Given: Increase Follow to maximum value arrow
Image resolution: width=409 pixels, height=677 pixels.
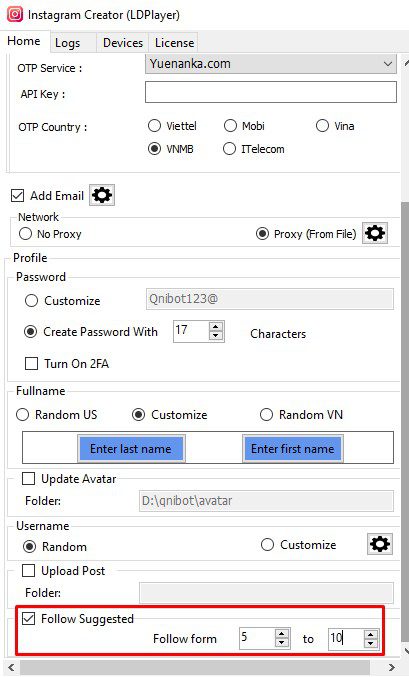Looking at the screenshot, I should (371, 634).
